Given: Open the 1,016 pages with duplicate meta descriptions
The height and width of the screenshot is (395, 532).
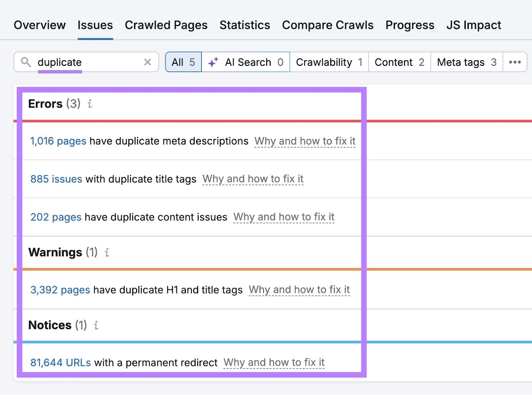Looking at the screenshot, I should 58,141.
